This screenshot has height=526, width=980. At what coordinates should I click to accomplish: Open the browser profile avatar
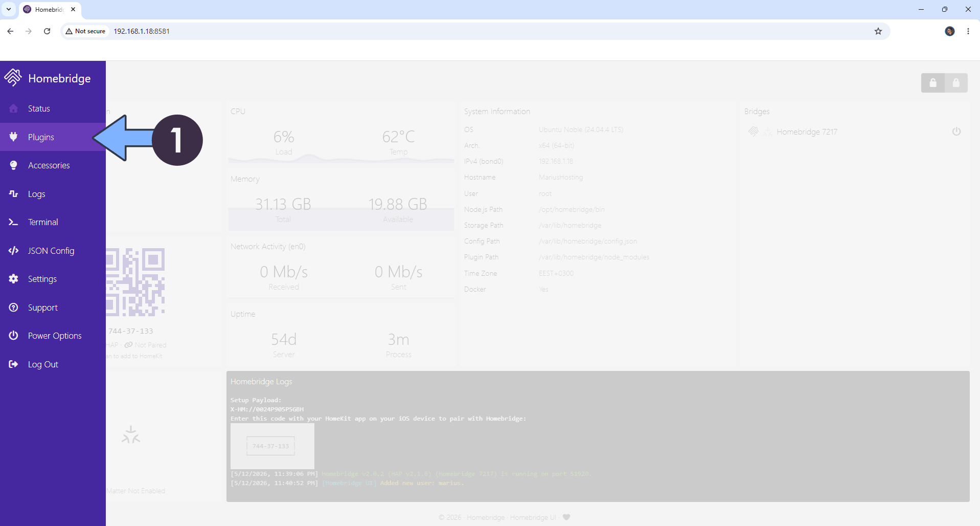[950, 31]
